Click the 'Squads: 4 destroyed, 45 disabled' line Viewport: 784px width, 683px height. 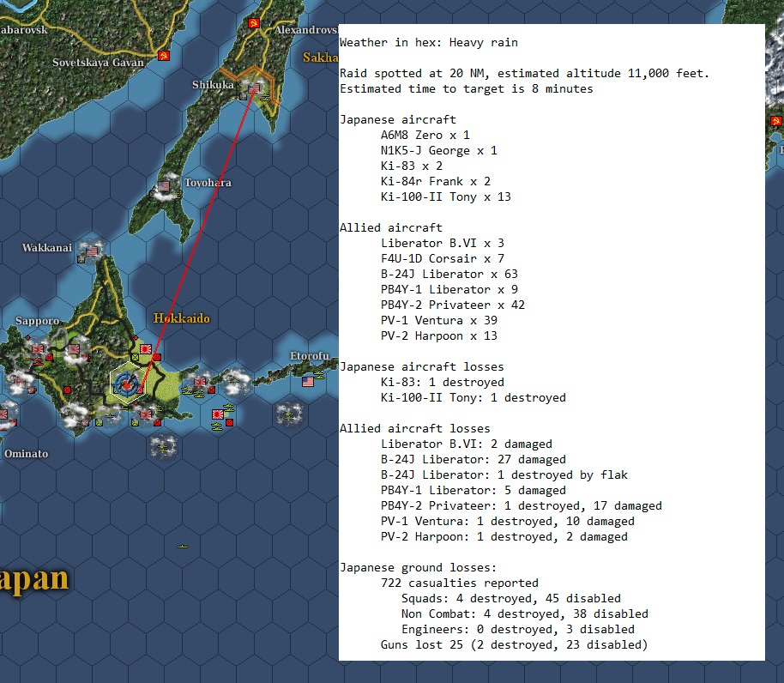click(511, 599)
